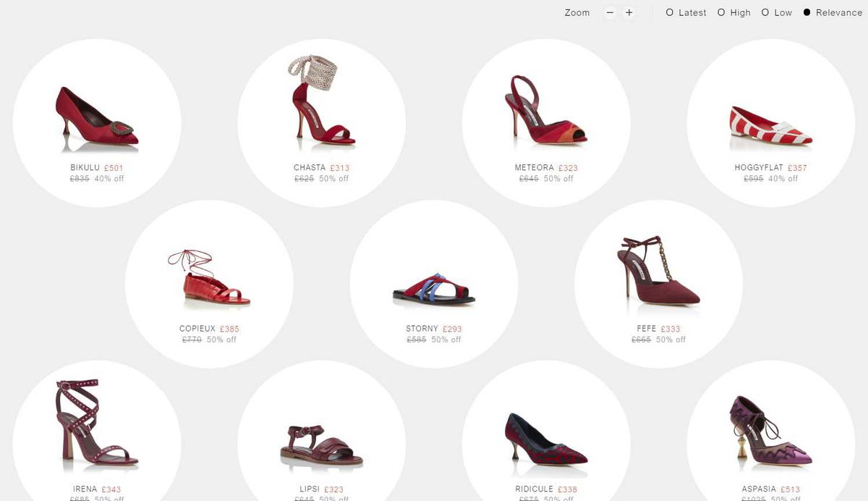Image resolution: width=868 pixels, height=501 pixels.
Task: Click the IRENA product name
Action: (x=85, y=489)
